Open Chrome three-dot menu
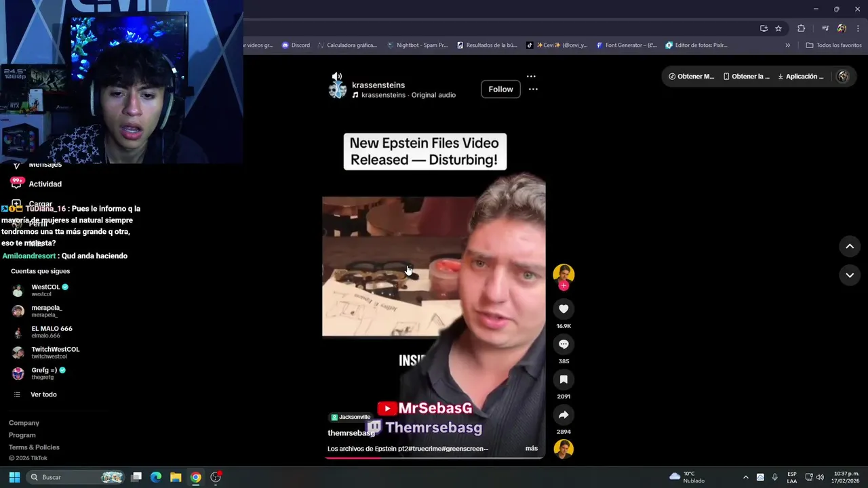Screen dimensions: 868x488 point(858,28)
